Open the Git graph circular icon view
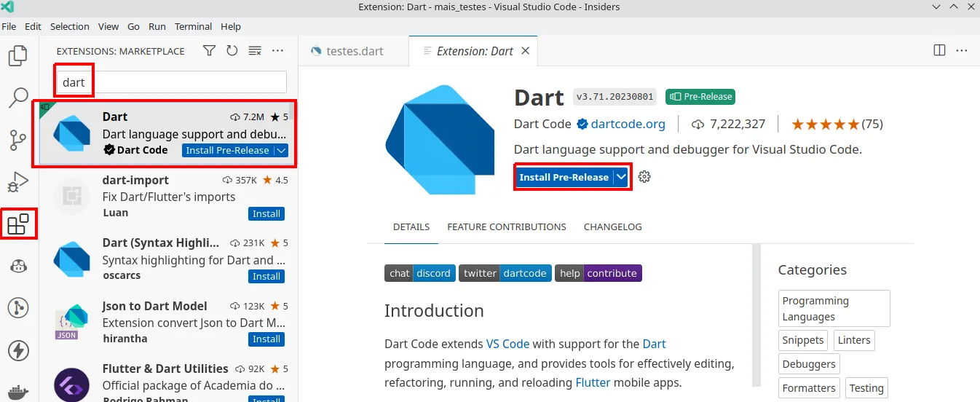 point(17,308)
